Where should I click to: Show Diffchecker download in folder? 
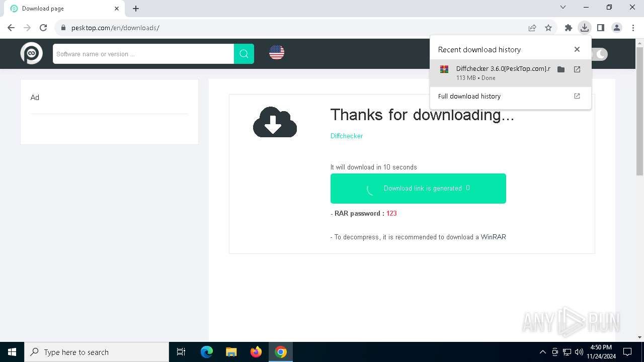click(x=561, y=69)
